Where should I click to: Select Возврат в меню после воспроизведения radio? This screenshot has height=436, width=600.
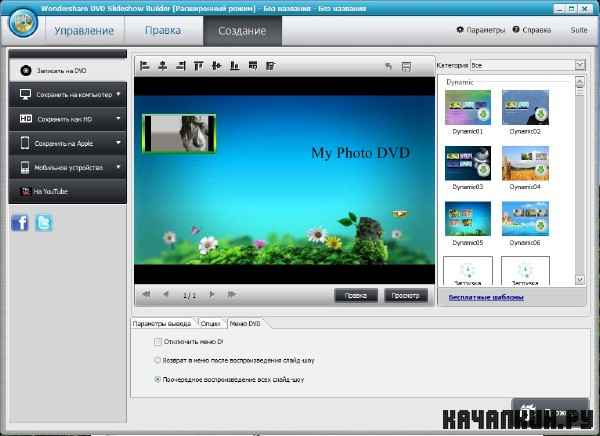pyautogui.click(x=157, y=360)
